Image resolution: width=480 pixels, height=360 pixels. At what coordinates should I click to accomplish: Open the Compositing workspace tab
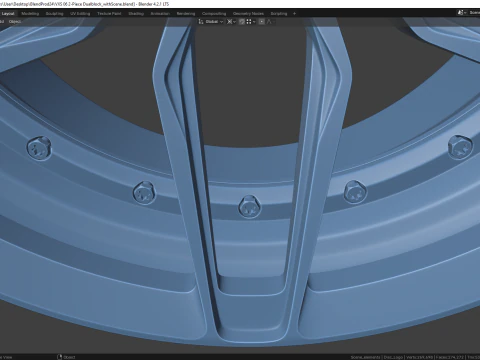214,14
